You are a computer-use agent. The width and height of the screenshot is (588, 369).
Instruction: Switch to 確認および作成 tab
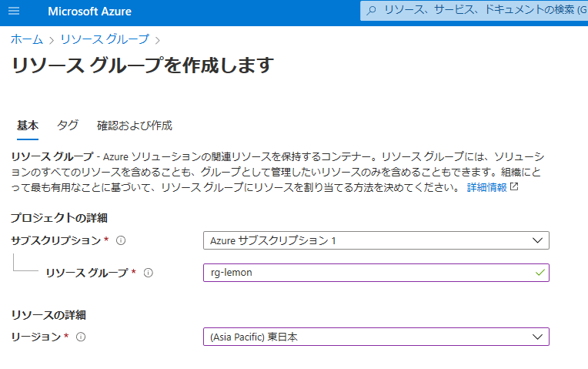(134, 126)
